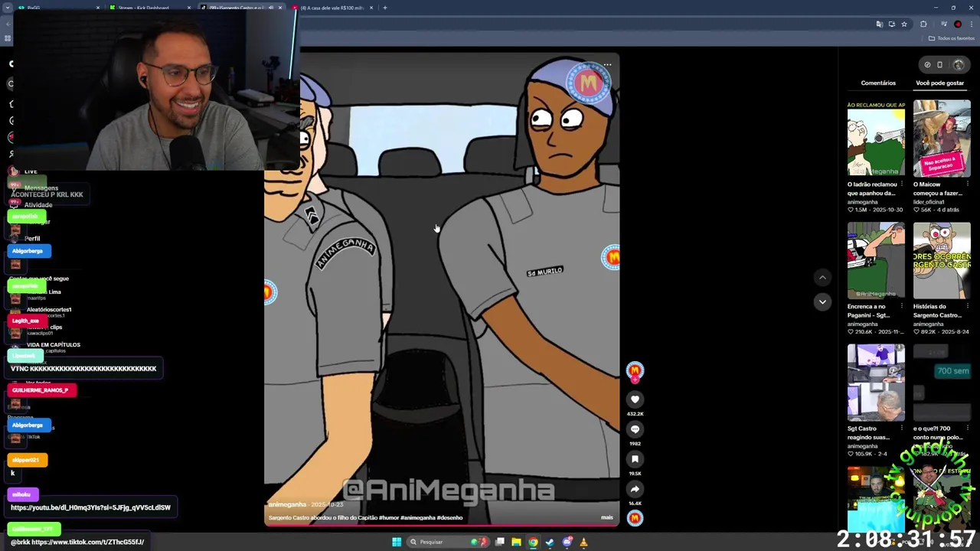Click the #animeganha hashtag in the caption
This screenshot has width=980, height=551.
tap(417, 517)
